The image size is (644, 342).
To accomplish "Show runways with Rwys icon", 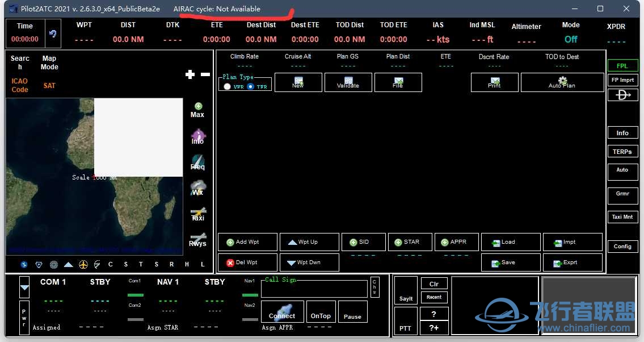I will coord(197,239).
